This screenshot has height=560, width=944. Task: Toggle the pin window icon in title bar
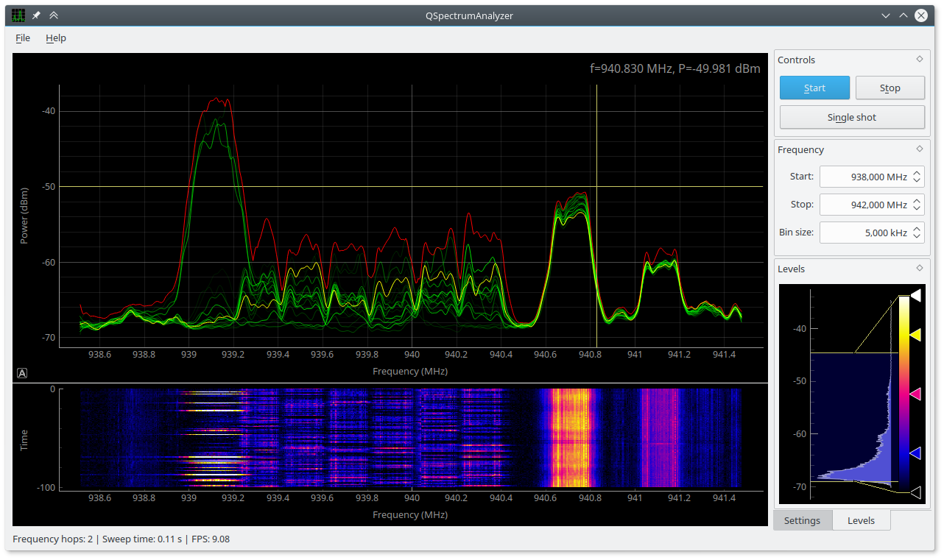36,15
